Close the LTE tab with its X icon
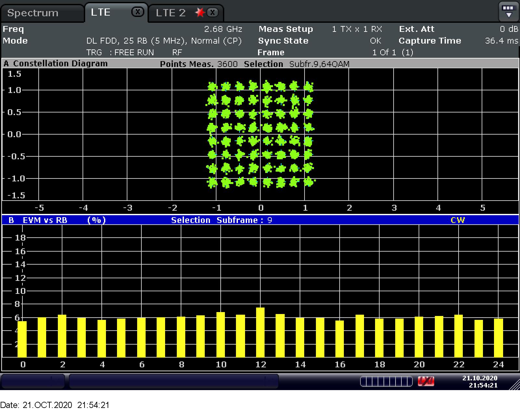The image size is (520, 420). pos(137,12)
